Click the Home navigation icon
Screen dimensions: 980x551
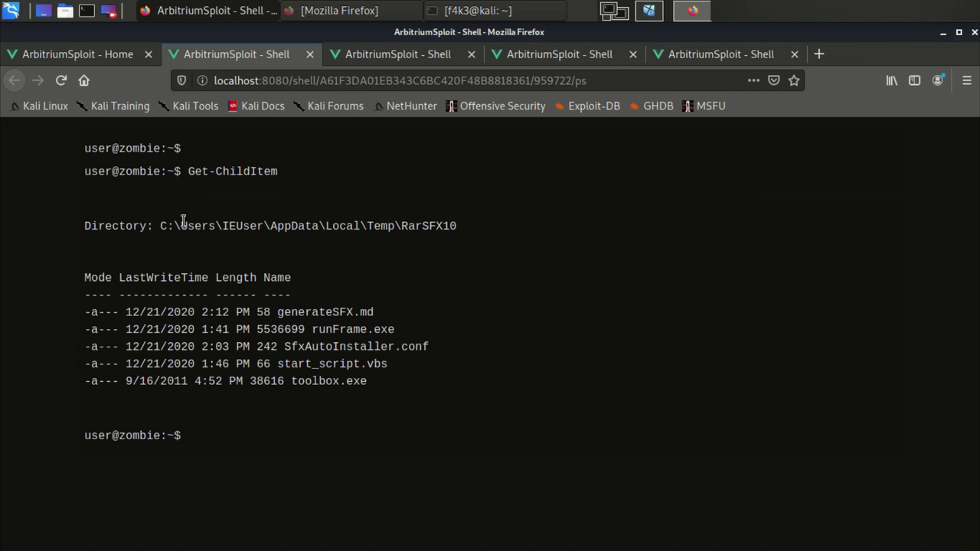(x=84, y=80)
